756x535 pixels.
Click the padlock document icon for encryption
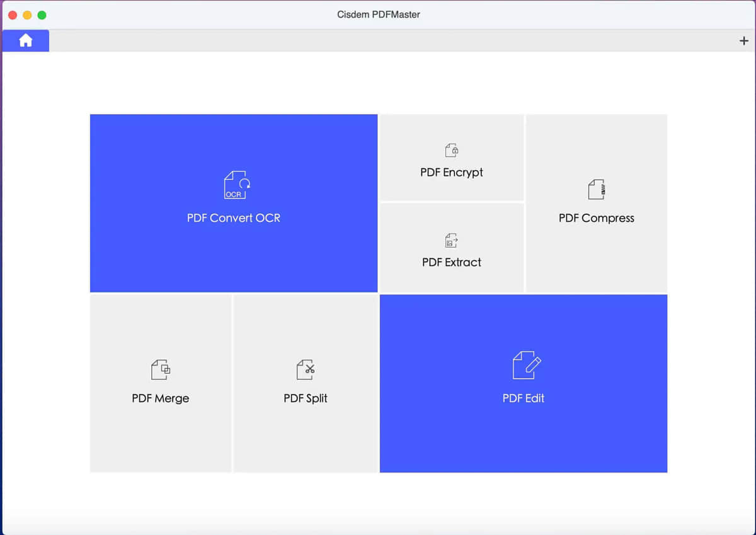(x=452, y=150)
